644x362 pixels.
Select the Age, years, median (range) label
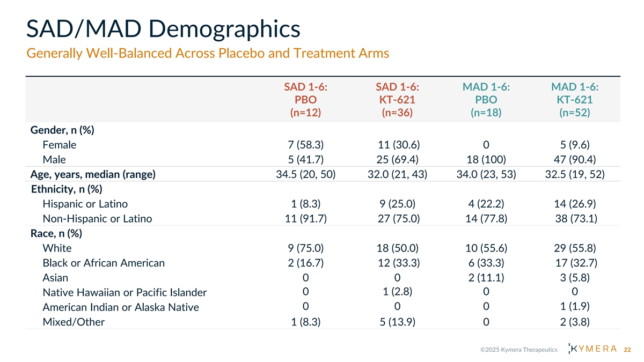93,174
